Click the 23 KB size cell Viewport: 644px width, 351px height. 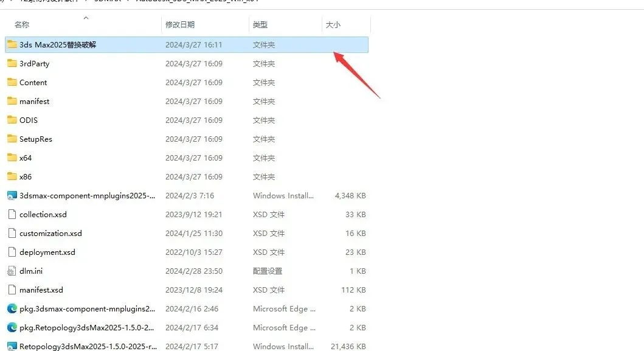[356, 252]
